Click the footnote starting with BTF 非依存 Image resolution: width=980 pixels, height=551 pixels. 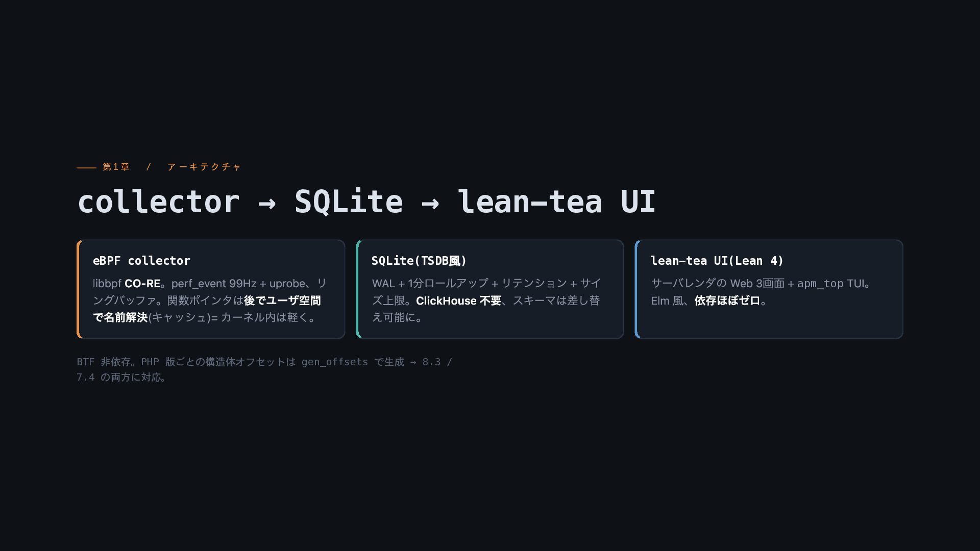tap(264, 369)
